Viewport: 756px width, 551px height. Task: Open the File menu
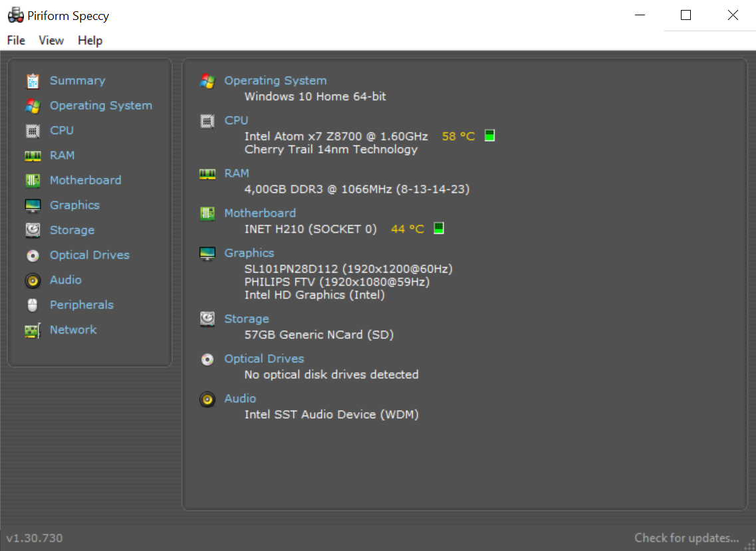coord(16,41)
